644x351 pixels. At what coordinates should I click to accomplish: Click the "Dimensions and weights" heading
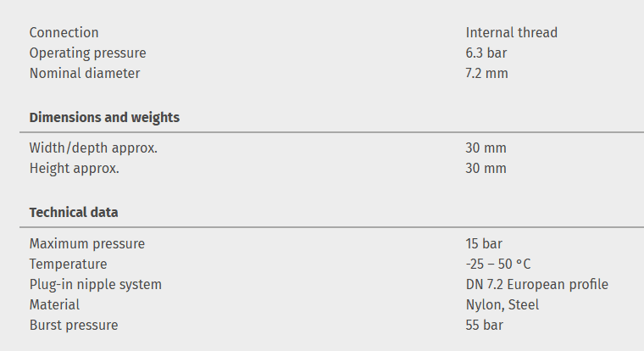pyautogui.click(x=104, y=118)
